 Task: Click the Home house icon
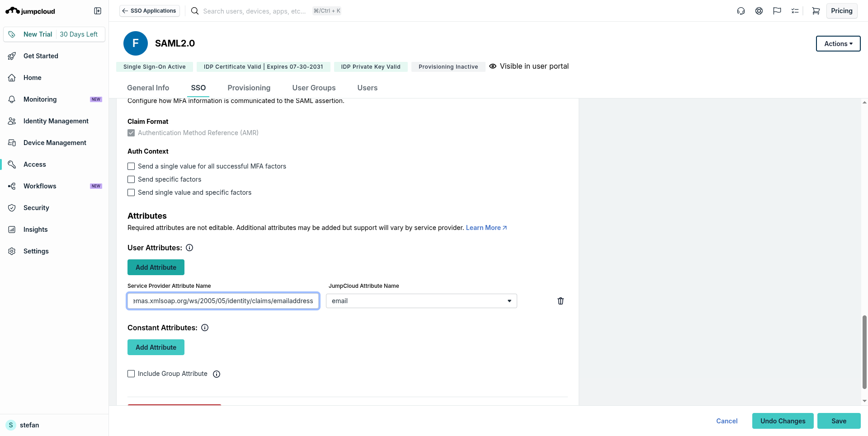(x=12, y=78)
